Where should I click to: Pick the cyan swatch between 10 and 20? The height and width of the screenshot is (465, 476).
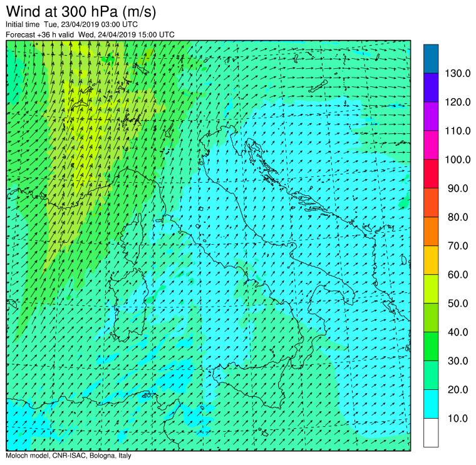point(431,404)
